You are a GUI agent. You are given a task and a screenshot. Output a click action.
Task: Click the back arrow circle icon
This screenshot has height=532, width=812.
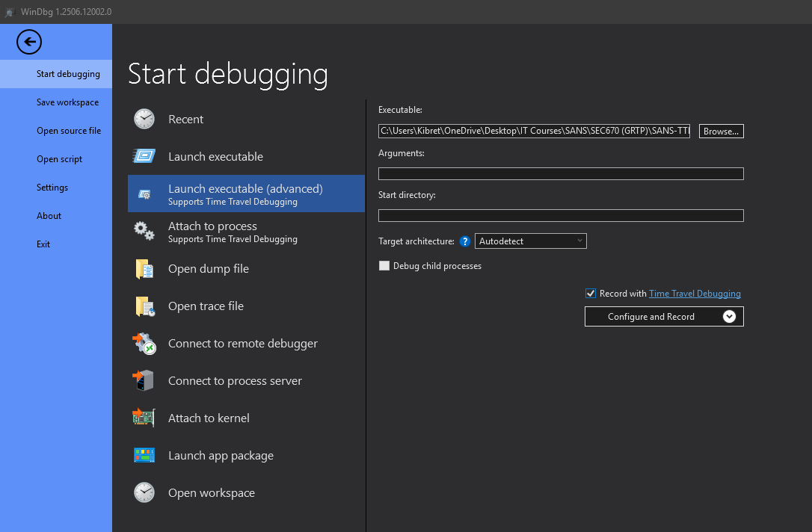click(29, 42)
